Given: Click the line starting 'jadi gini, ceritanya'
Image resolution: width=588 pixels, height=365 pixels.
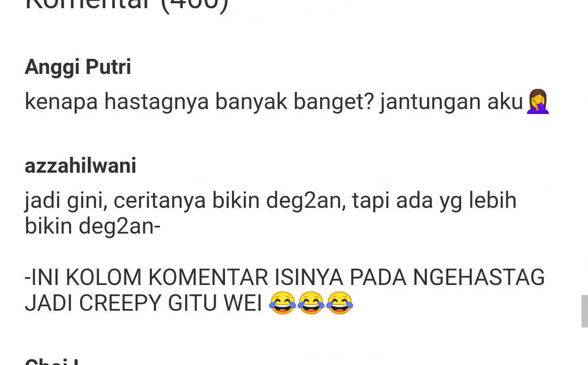Looking at the screenshot, I should [271, 200].
